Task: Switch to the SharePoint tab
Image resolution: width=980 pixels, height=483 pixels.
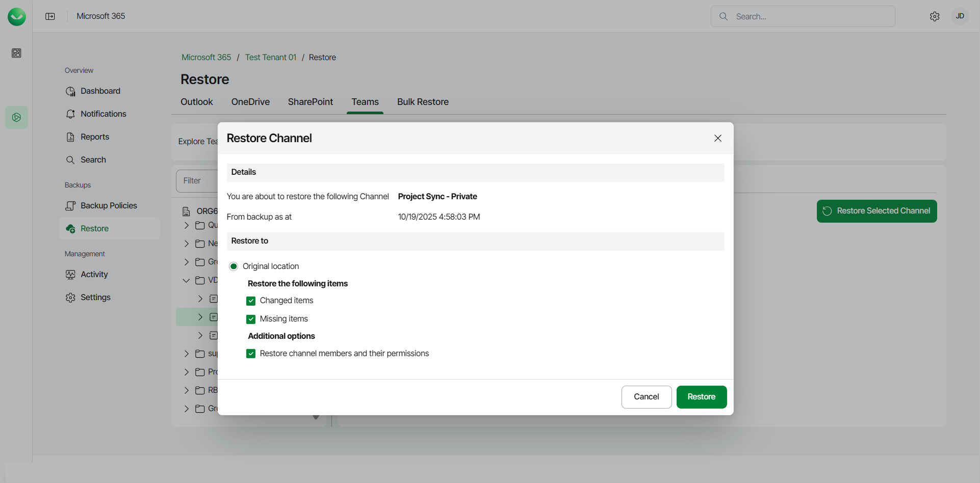Action: pyautogui.click(x=310, y=102)
